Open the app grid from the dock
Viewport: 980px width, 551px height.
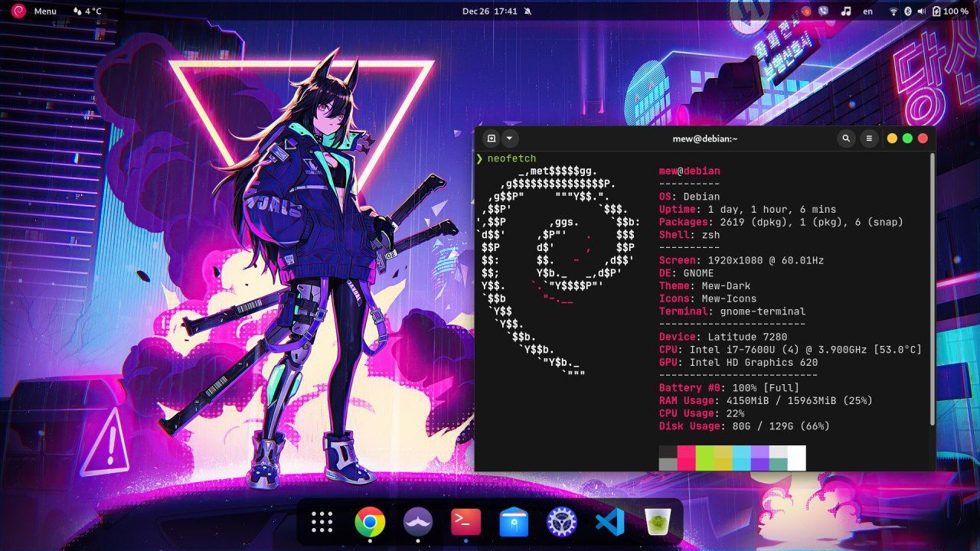coord(322,522)
